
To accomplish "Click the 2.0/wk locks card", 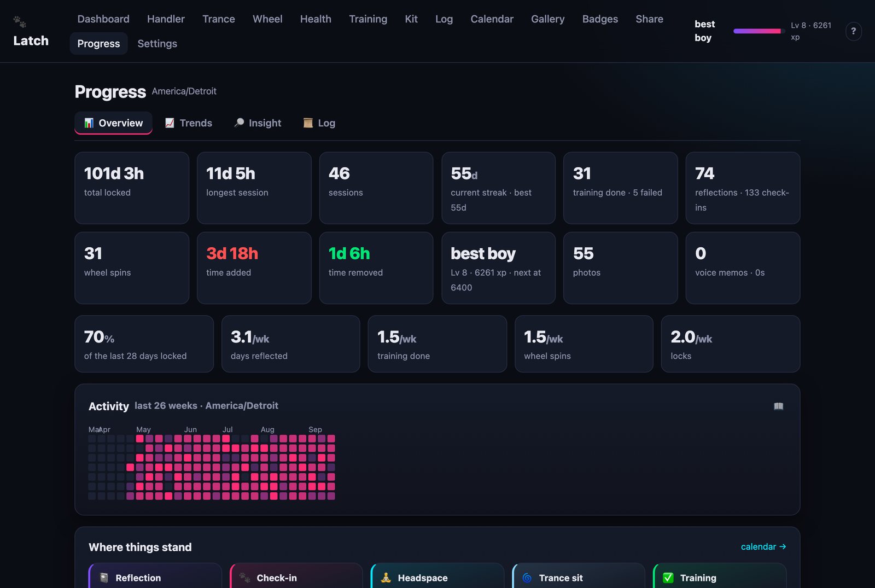I will coord(731,344).
